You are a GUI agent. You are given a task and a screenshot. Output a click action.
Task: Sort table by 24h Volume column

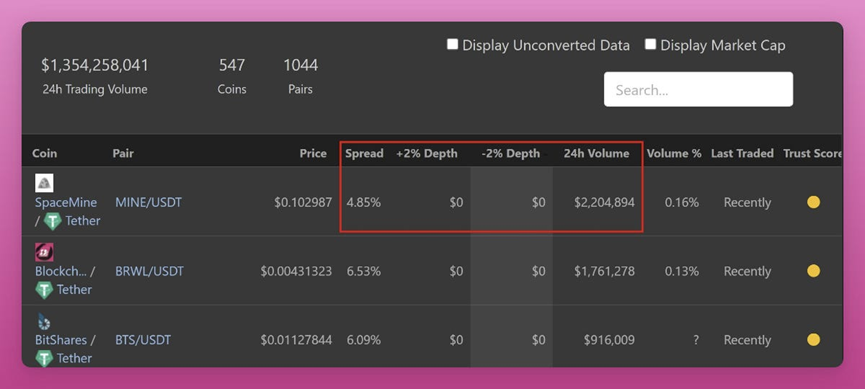596,153
